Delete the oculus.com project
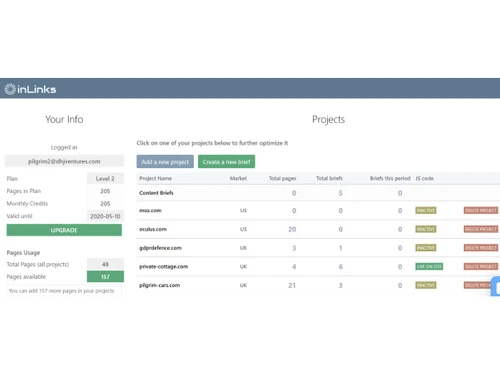 (x=481, y=229)
